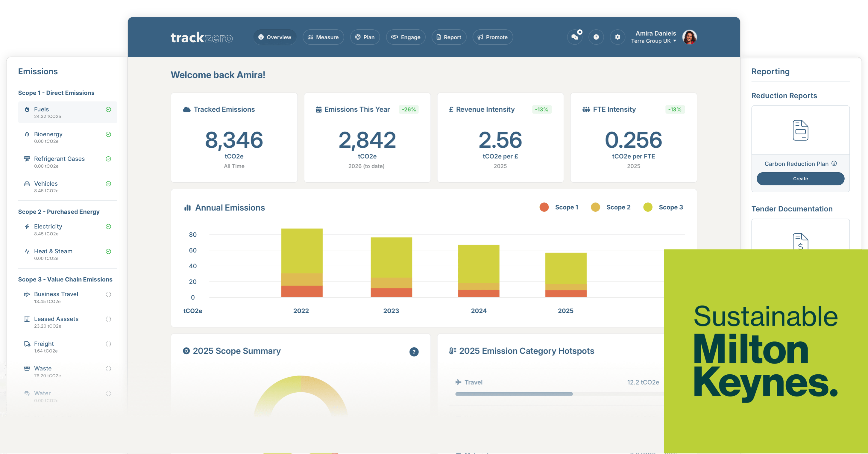Viewport: 868px width, 454px height.
Task: Toggle the Bioenergy completed checkmark
Action: [108, 134]
